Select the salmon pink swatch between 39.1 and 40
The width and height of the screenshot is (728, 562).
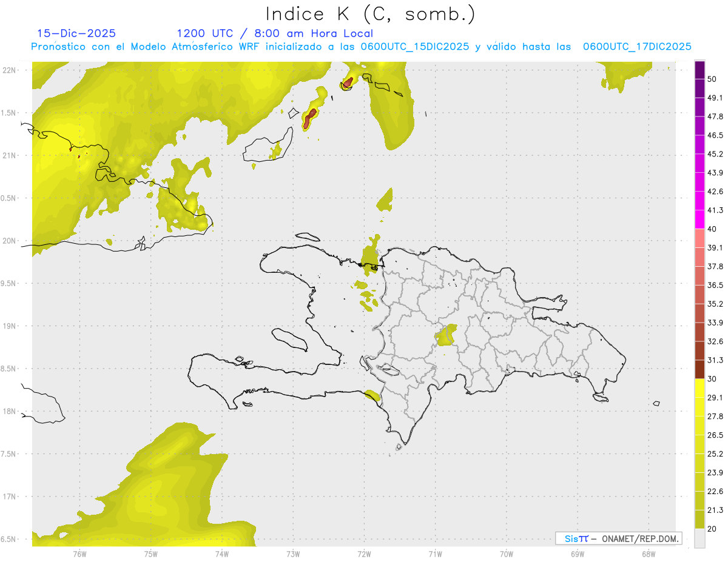[699, 238]
